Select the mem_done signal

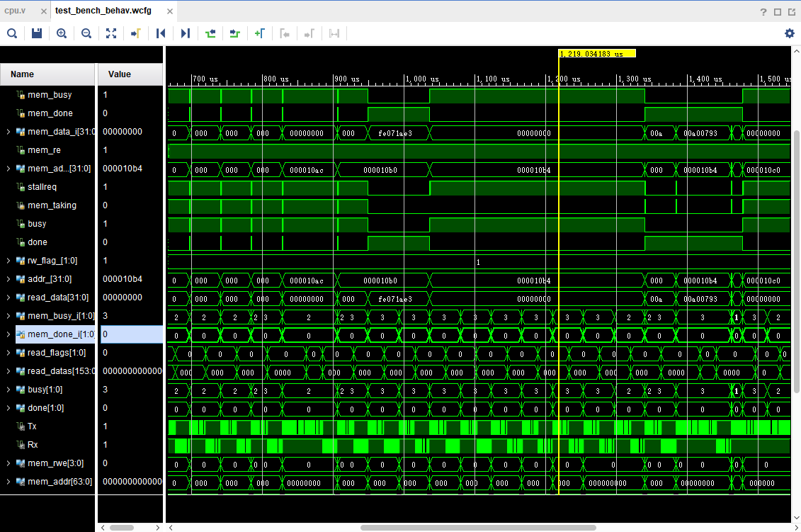[50, 113]
